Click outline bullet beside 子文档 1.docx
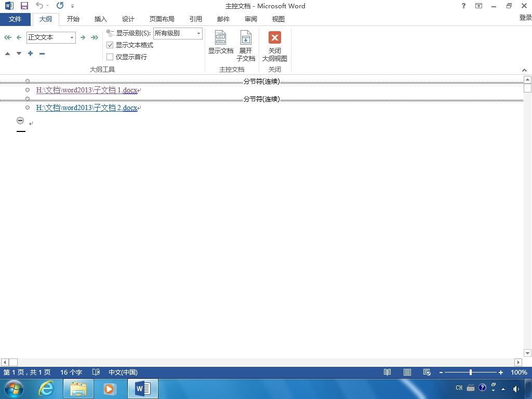This screenshot has width=532, height=399. [28, 90]
